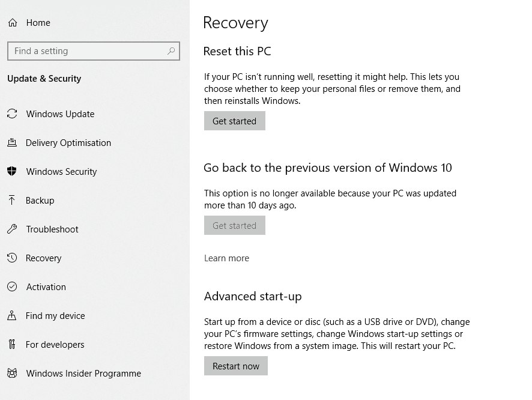
Task: Open Find my device settings
Action: (x=55, y=316)
